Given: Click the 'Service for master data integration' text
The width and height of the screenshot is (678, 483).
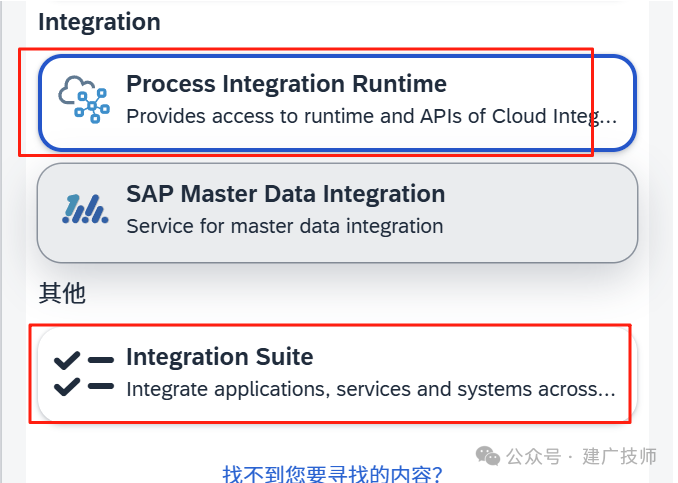Looking at the screenshot, I should click(x=285, y=226).
